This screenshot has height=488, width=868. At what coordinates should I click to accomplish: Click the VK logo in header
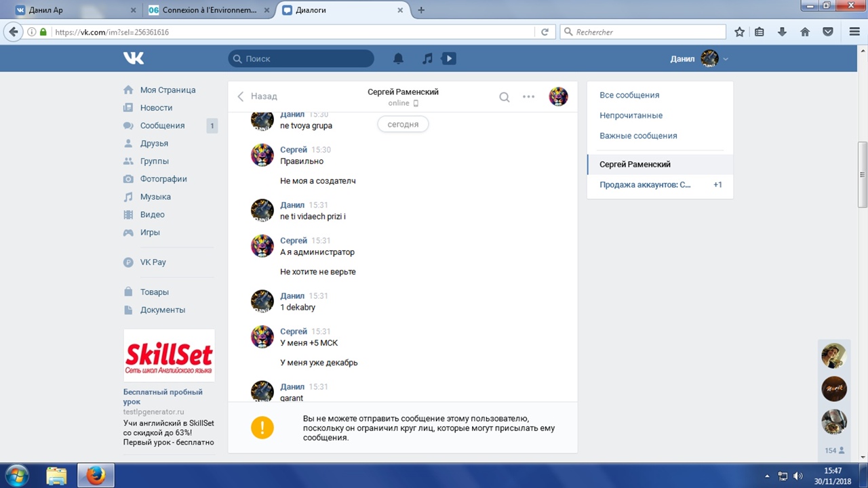pos(134,59)
